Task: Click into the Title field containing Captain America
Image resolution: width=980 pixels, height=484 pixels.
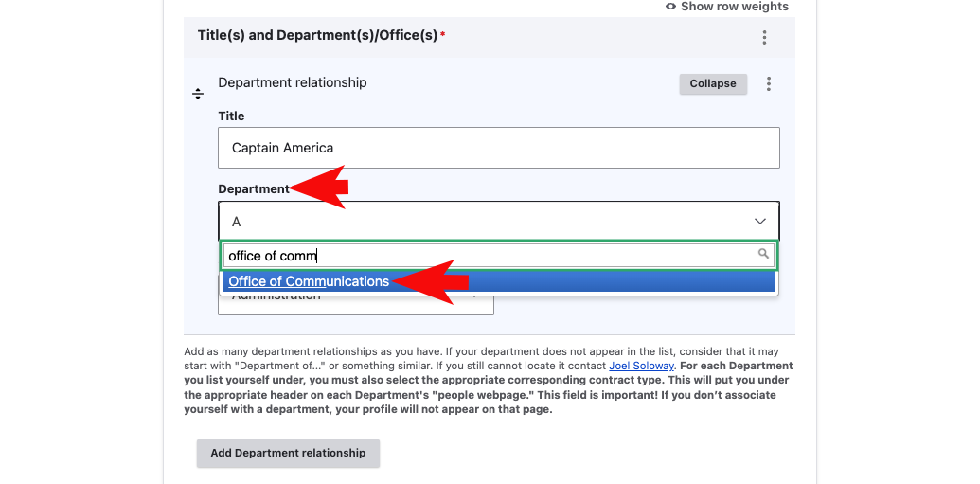Action: [x=499, y=148]
